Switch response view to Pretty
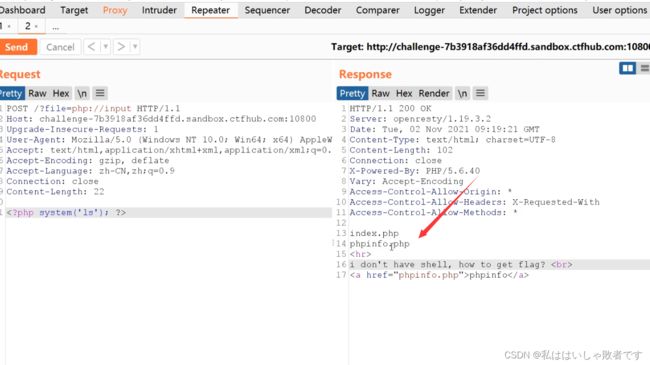Image resolution: width=650 pixels, height=365 pixels. pos(352,93)
